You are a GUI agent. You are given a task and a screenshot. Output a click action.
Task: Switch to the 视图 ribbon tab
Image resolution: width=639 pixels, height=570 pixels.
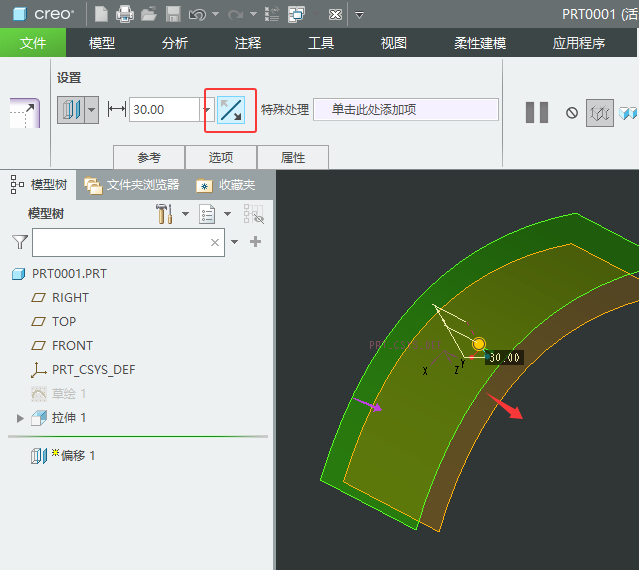[x=394, y=43]
